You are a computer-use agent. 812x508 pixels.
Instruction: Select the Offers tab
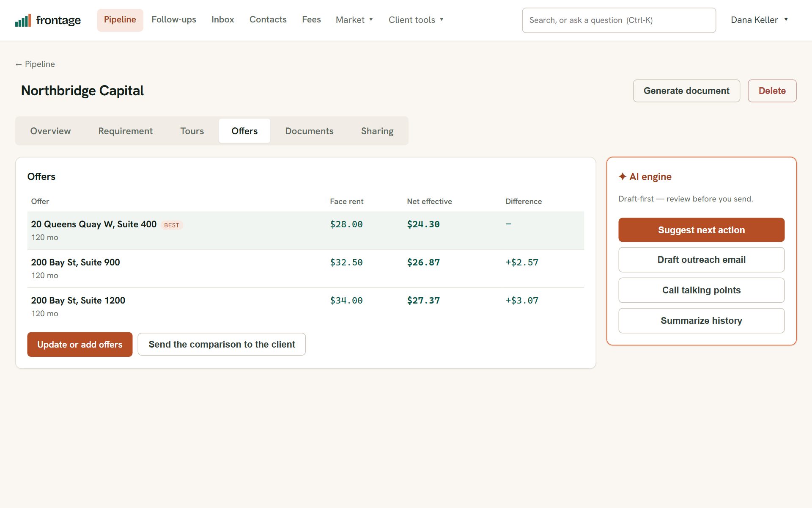(x=244, y=131)
